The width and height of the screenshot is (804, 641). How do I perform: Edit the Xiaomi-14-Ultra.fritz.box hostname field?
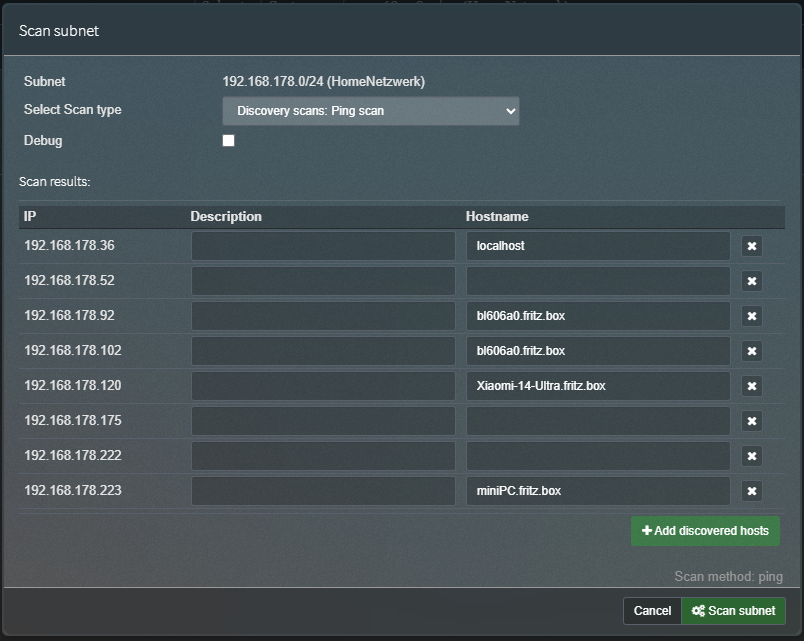tap(598, 386)
